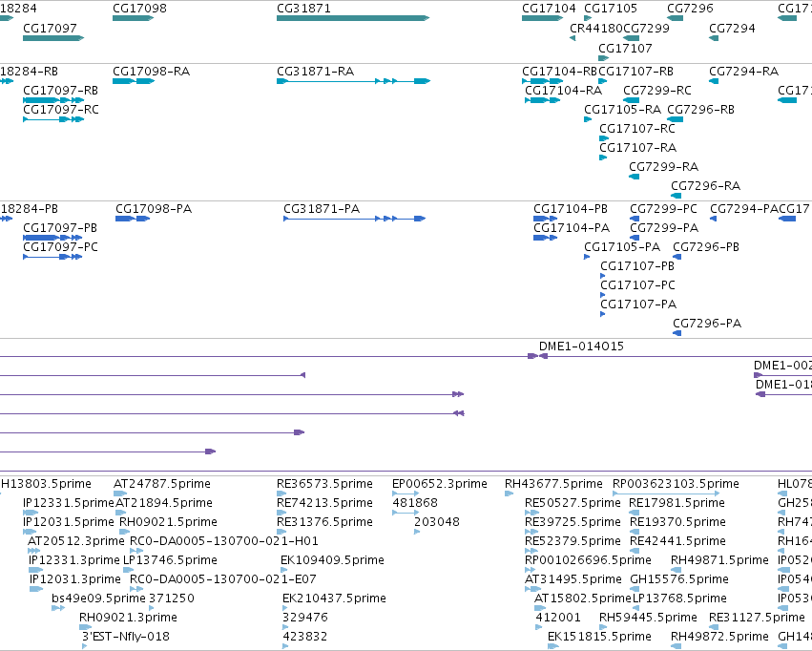The image size is (812, 651).
Task: Select the CG17107-RC transcript label
Action: tap(637, 129)
